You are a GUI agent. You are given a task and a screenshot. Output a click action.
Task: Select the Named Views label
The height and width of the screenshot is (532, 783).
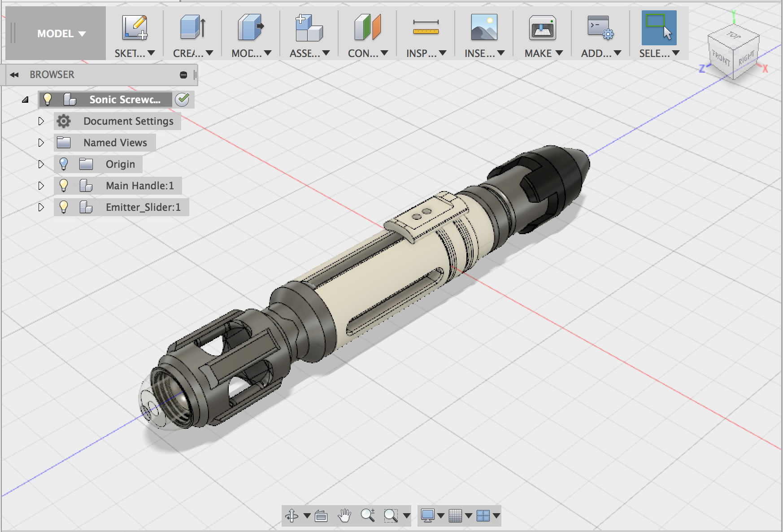(115, 143)
